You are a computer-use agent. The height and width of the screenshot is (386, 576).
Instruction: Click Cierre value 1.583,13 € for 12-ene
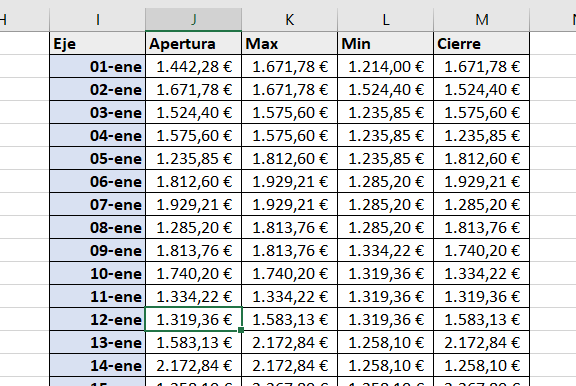[482, 320]
